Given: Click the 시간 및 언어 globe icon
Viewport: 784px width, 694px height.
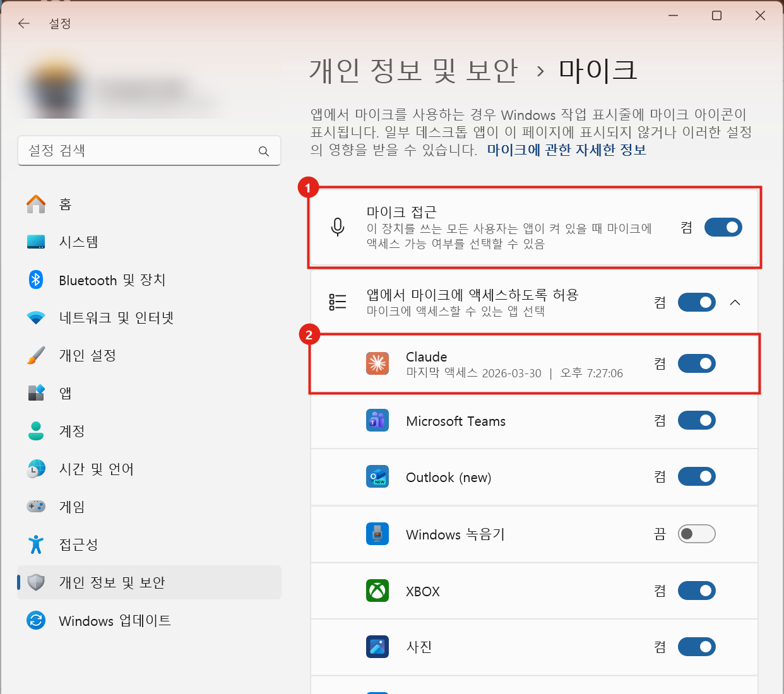Looking at the screenshot, I should (36, 469).
